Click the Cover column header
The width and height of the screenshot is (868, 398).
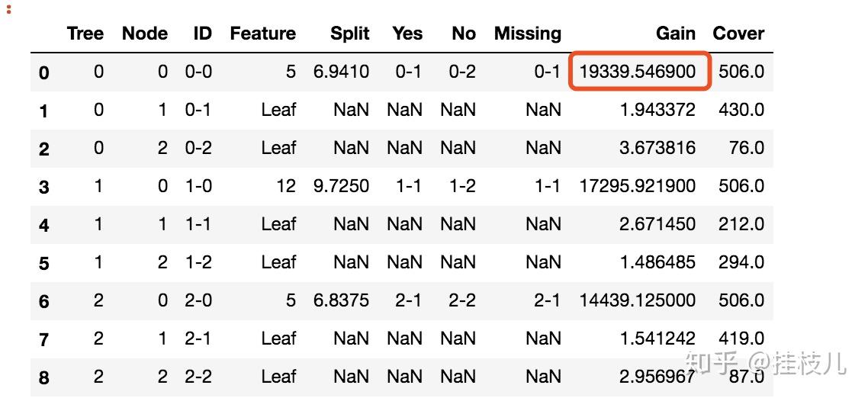point(738,34)
